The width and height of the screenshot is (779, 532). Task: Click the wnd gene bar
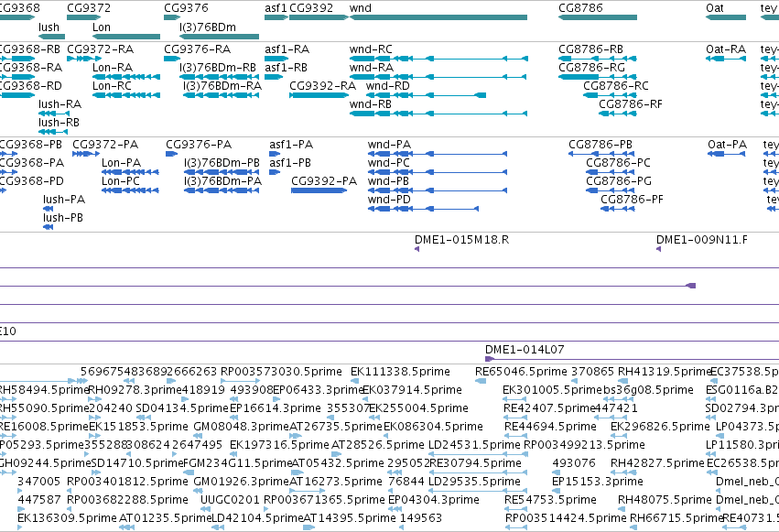(x=438, y=17)
